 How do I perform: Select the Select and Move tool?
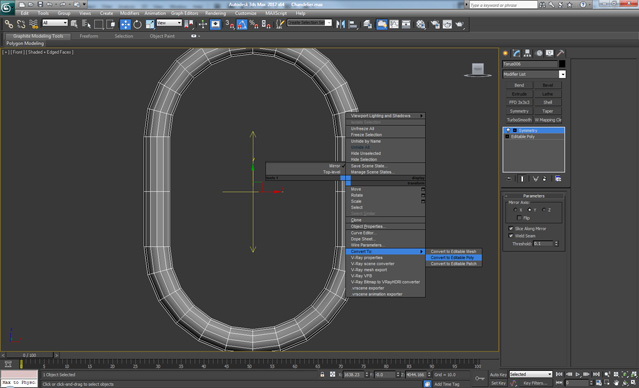tap(125, 24)
